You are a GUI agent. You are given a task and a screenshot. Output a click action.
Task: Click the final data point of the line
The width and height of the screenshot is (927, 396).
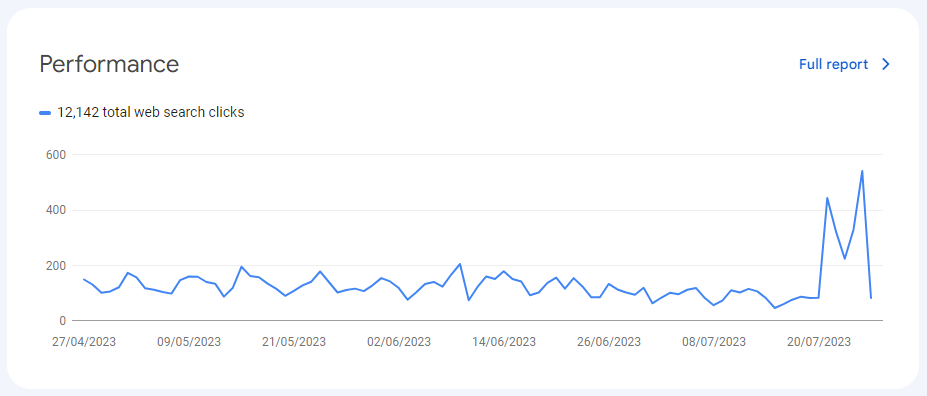click(x=871, y=298)
